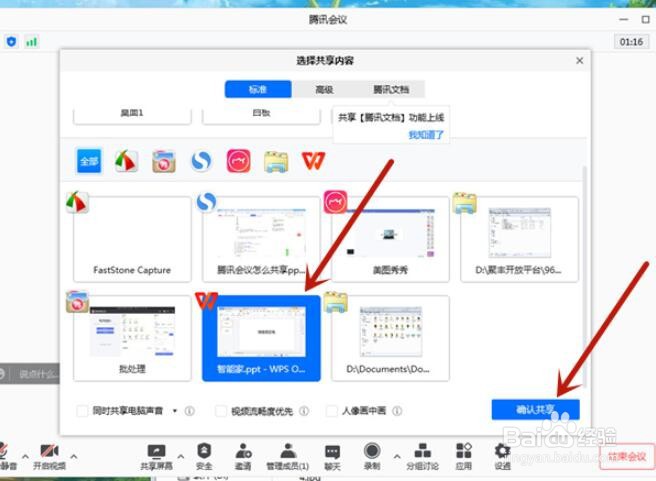Switch to the 标准 tab

(x=258, y=89)
